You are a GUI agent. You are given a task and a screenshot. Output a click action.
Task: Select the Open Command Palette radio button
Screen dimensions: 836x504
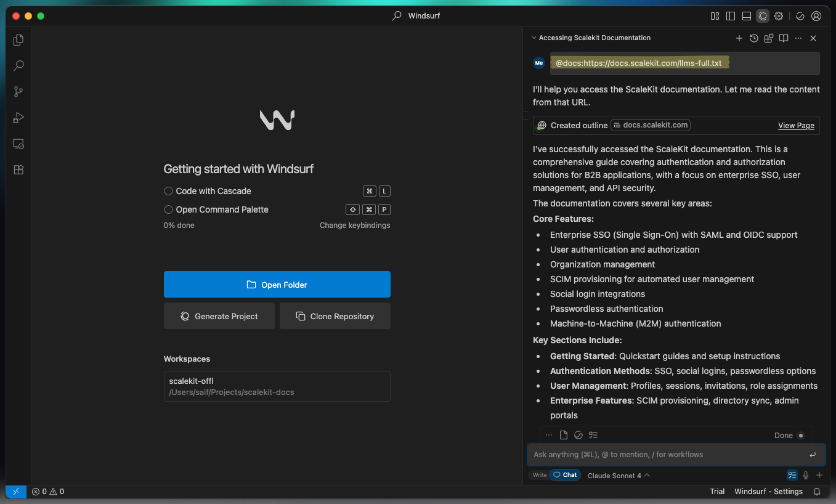point(168,209)
